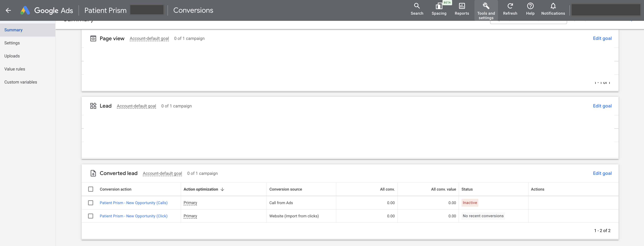Click the Call from Ads source cell
The image size is (644, 246).
(281, 203)
